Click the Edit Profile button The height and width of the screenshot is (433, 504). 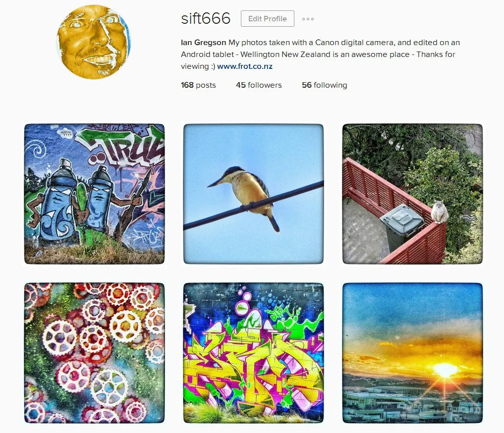268,19
